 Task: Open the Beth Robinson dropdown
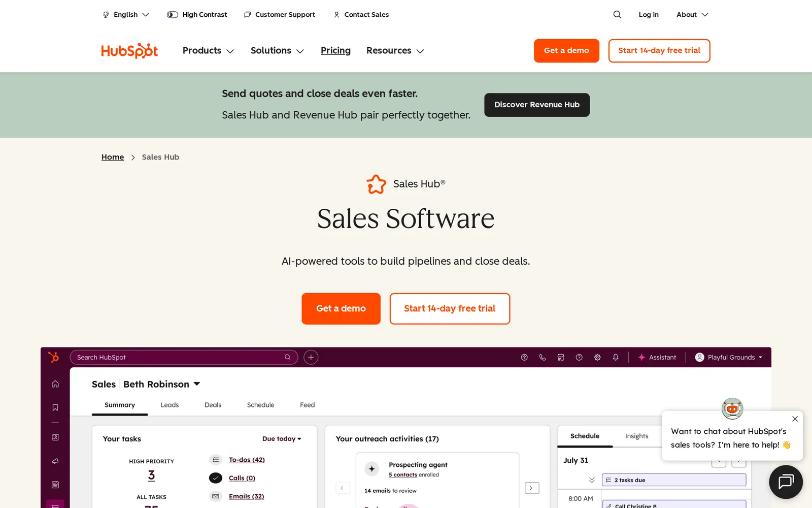pos(162,384)
